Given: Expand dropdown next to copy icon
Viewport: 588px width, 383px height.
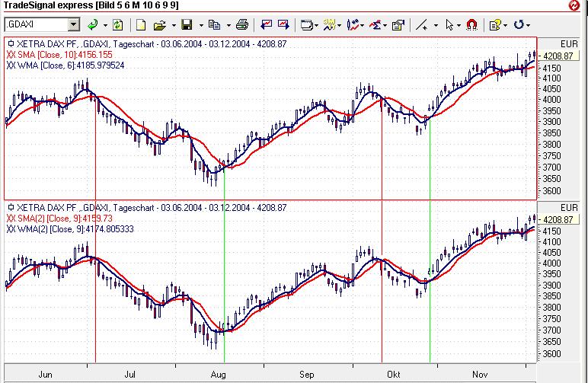Looking at the screenshot, I should tap(228, 25).
